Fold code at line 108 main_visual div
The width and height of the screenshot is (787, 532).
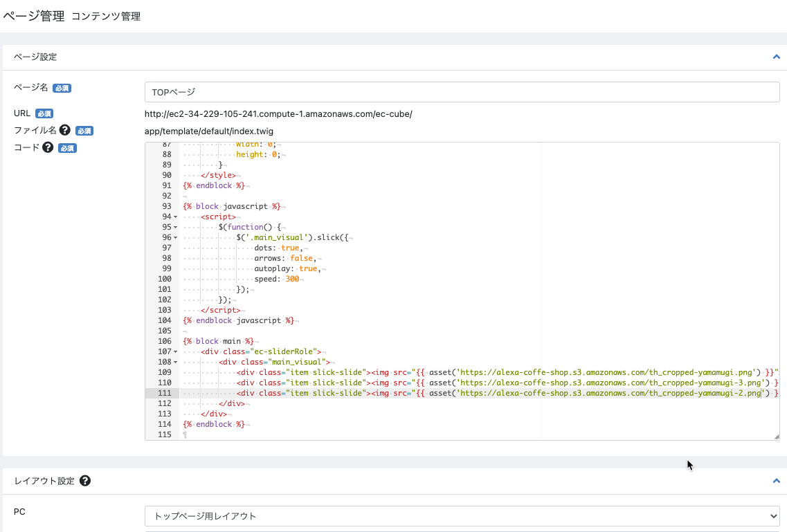click(176, 362)
